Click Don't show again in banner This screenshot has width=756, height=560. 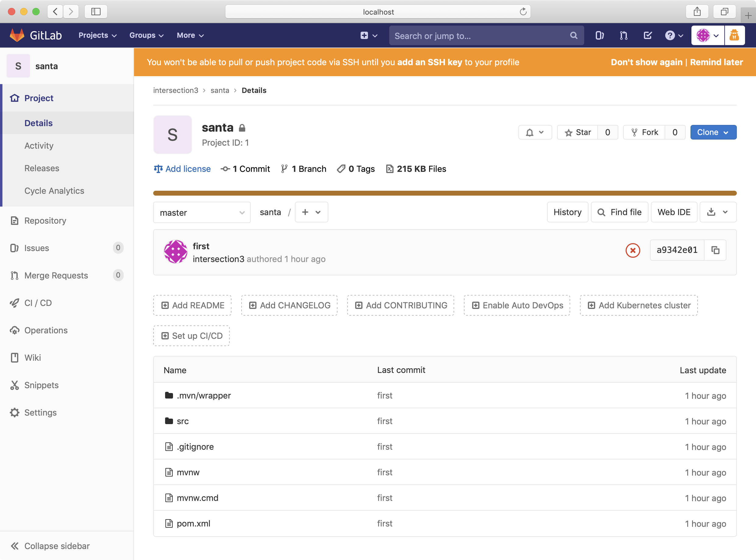point(646,62)
